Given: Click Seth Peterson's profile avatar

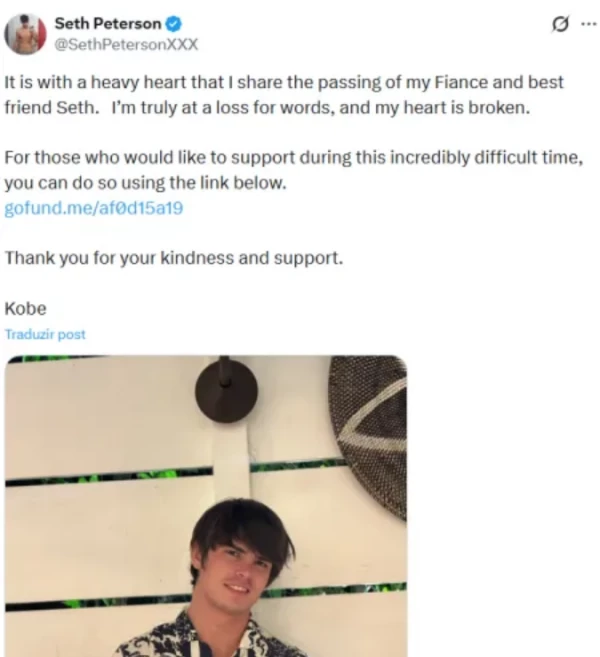Looking at the screenshot, I should pos(26,34).
